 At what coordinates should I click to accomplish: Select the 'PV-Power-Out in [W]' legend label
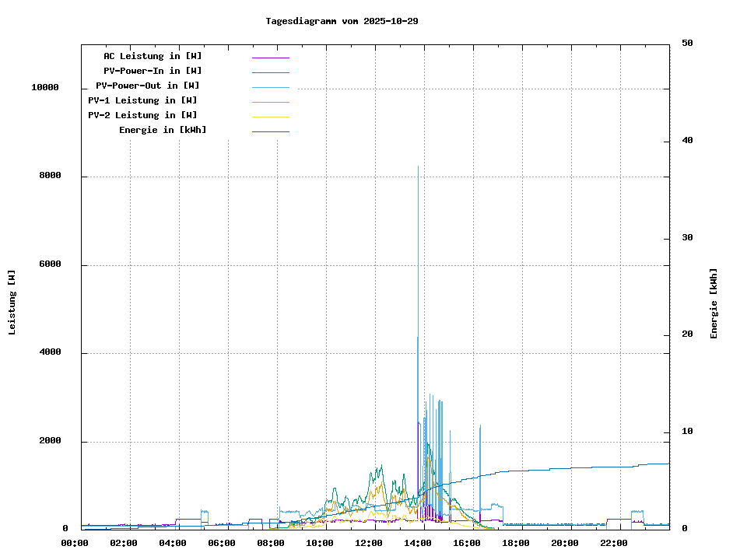point(147,86)
